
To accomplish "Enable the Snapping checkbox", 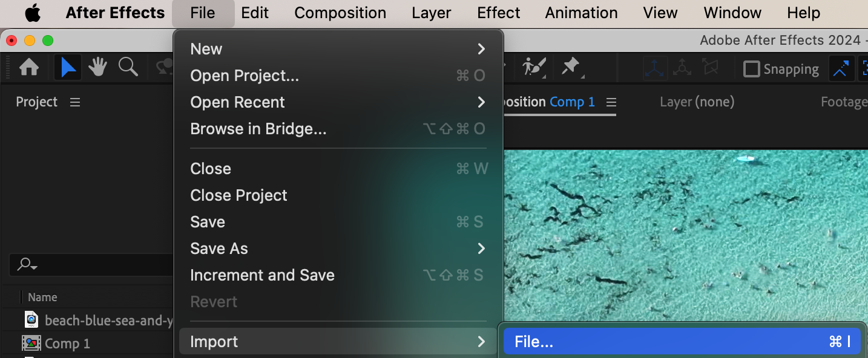I will pos(751,69).
